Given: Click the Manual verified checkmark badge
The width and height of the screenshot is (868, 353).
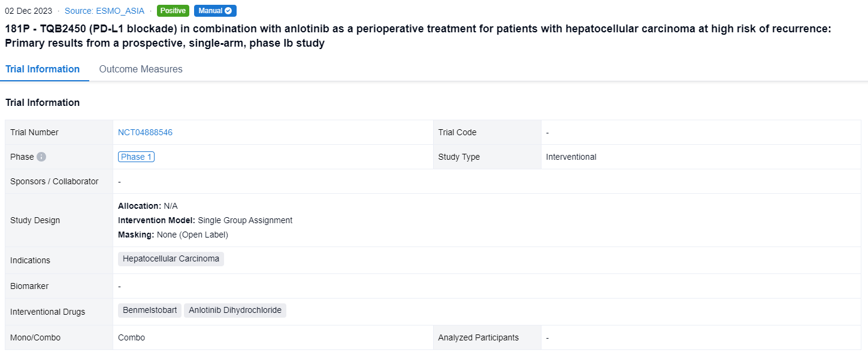Looking at the screenshot, I should 215,11.
